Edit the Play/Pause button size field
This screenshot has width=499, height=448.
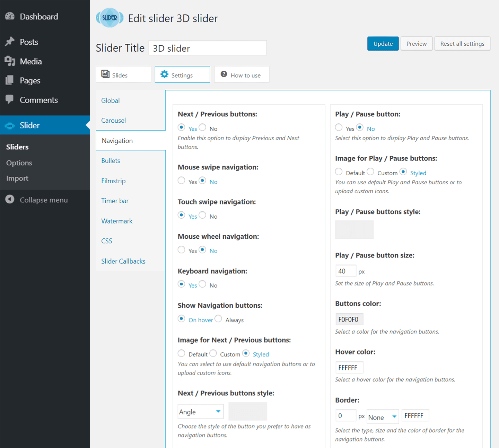(345, 271)
